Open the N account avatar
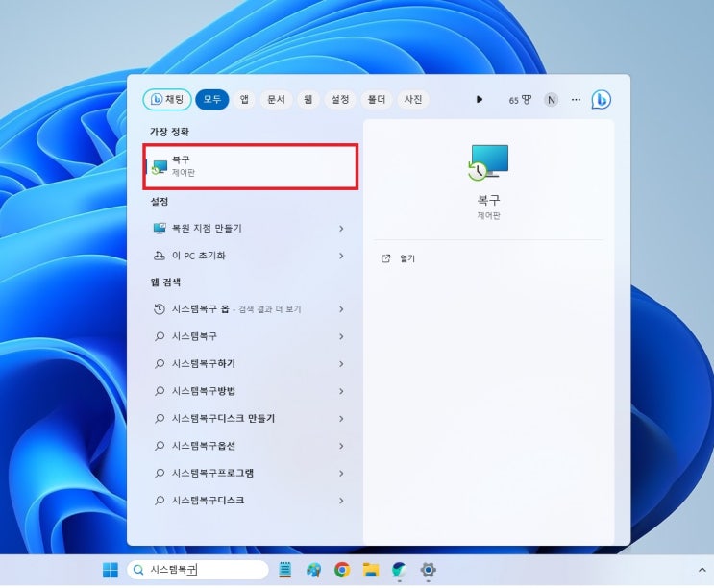The image size is (714, 588). click(x=551, y=100)
